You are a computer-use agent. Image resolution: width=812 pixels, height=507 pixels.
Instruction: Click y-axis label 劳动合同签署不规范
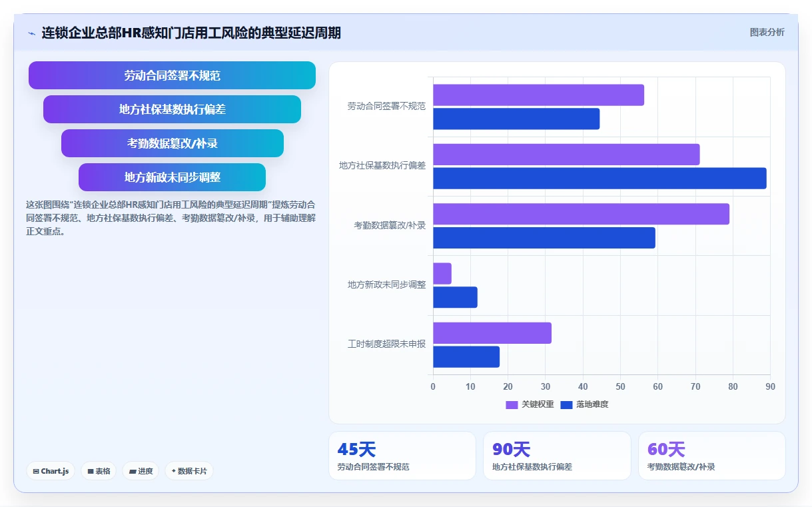tap(386, 107)
